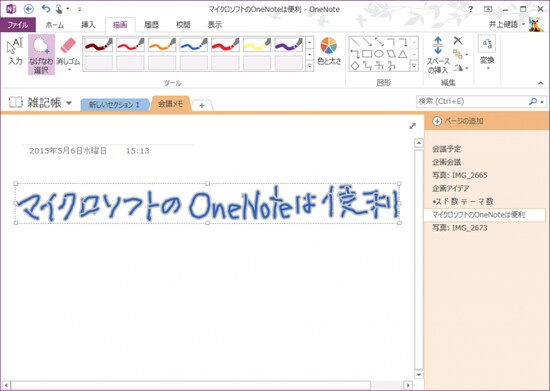Open the ファイル menu
The width and height of the screenshot is (550, 391).
[x=18, y=25]
